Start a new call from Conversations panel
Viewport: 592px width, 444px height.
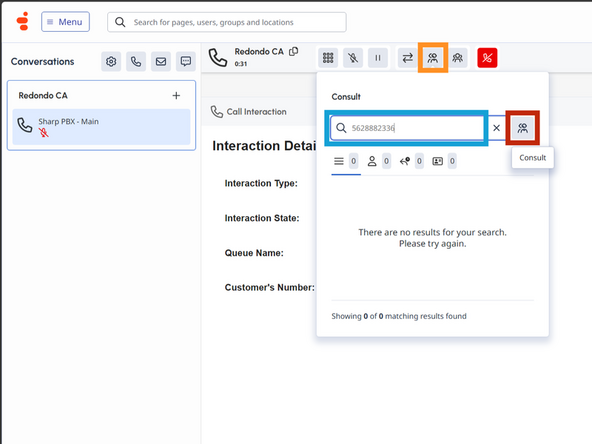(136, 62)
